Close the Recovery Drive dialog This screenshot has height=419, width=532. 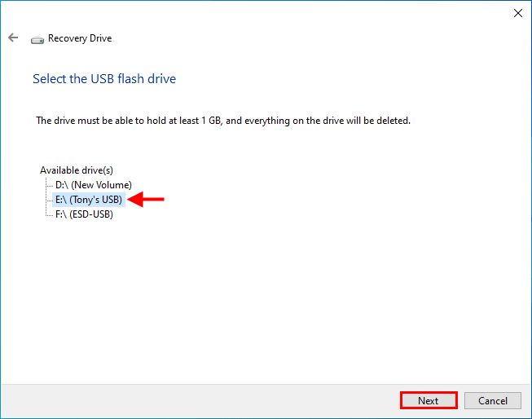coord(518,13)
